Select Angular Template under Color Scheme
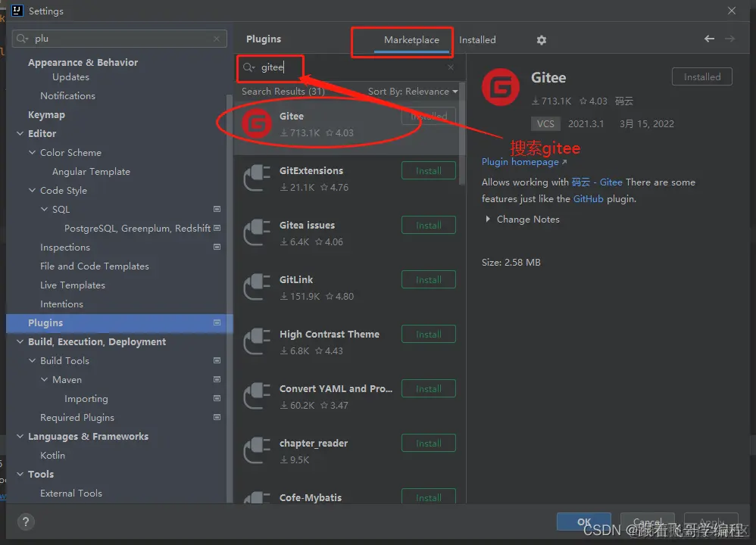Viewport: 756px width, 545px height. (91, 172)
